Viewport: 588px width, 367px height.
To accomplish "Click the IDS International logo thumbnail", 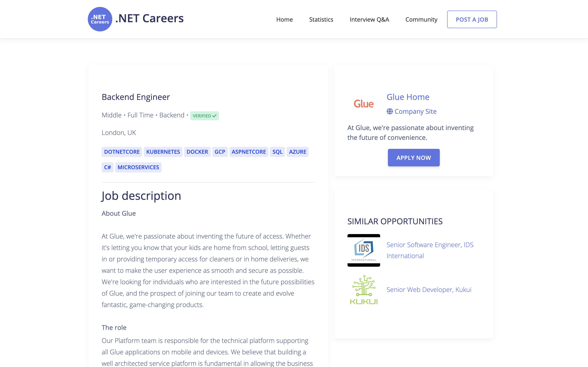I will 363,250.
